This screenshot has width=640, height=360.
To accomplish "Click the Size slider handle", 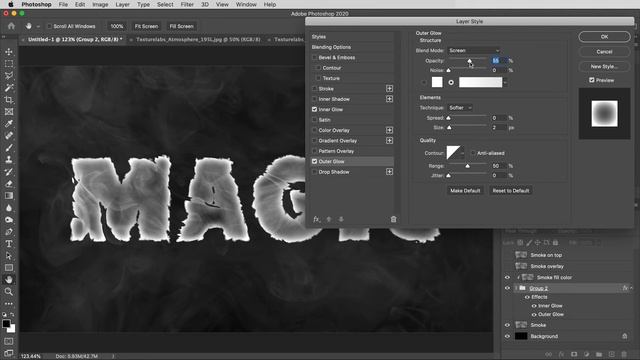I will coord(449,128).
